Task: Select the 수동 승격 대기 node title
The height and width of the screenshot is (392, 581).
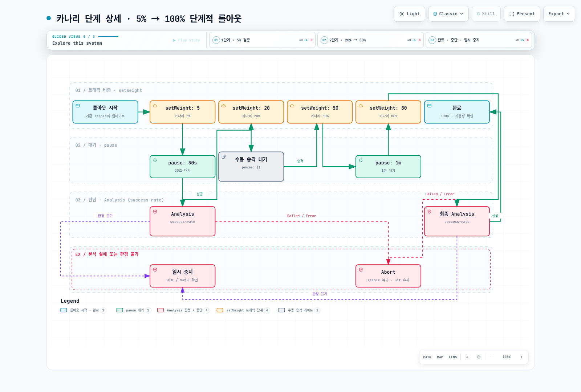Action: (251, 159)
